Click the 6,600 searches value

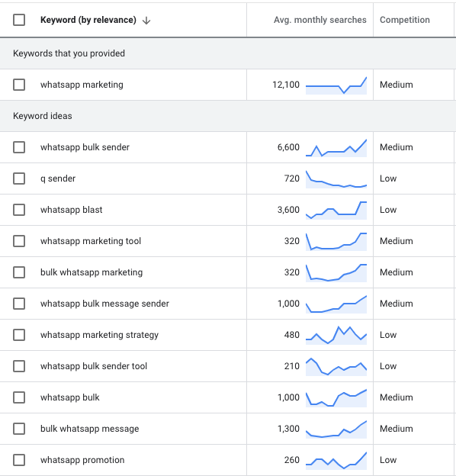pos(288,147)
